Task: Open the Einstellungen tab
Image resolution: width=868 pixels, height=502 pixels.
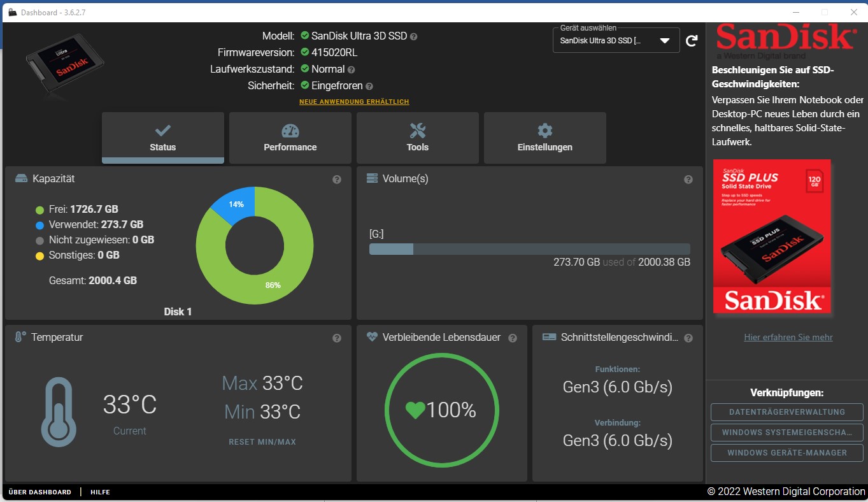Action: point(545,138)
